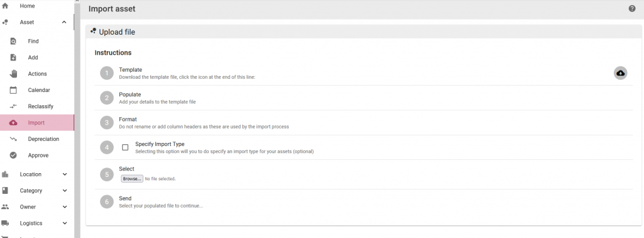Click the Home house icon
The height and width of the screenshot is (238, 644).
(5, 6)
